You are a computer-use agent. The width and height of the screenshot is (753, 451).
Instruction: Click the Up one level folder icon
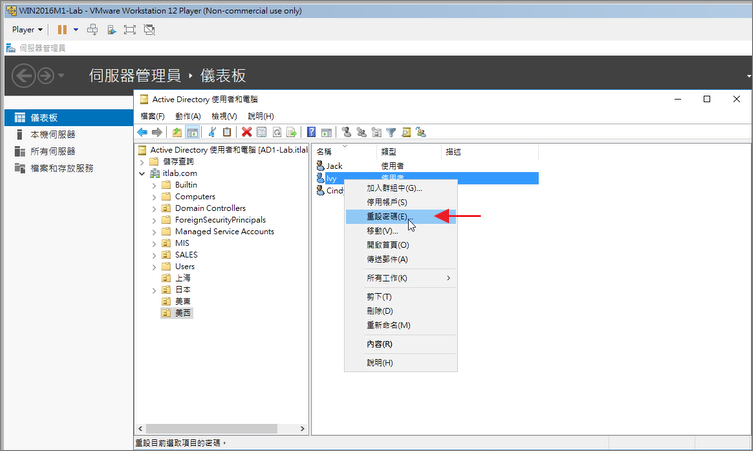(177, 132)
